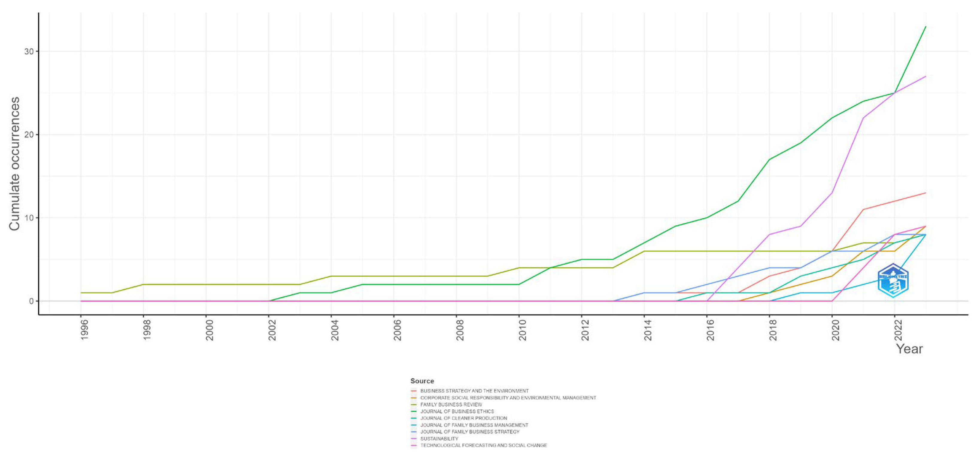The width and height of the screenshot is (980, 457).
Task: Click the 10 y-axis tick label
Action: (x=29, y=218)
